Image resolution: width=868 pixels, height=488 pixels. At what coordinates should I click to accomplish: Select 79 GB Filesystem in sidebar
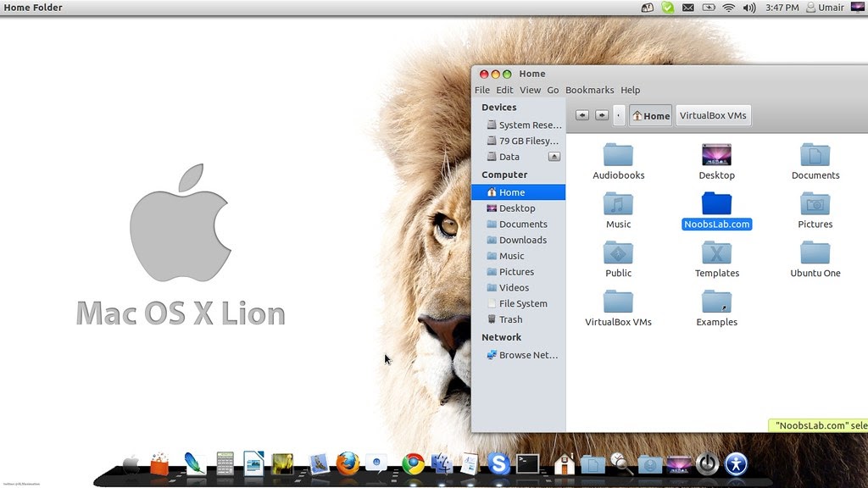coord(519,141)
